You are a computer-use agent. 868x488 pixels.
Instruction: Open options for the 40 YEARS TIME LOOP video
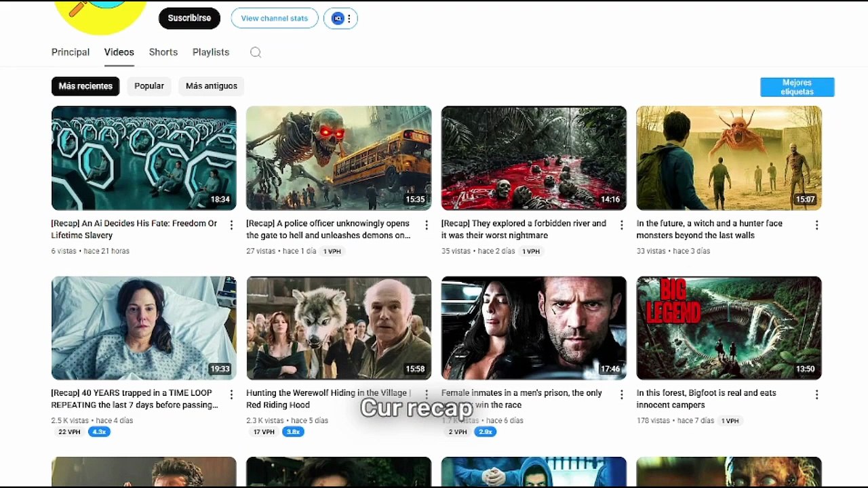231,394
